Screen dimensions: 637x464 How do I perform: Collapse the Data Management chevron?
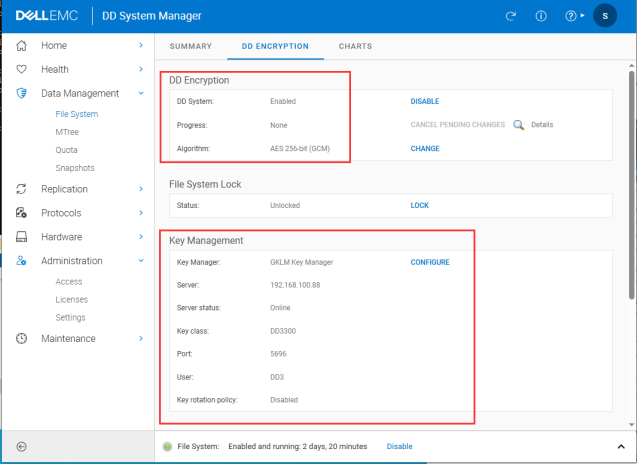[x=141, y=93]
